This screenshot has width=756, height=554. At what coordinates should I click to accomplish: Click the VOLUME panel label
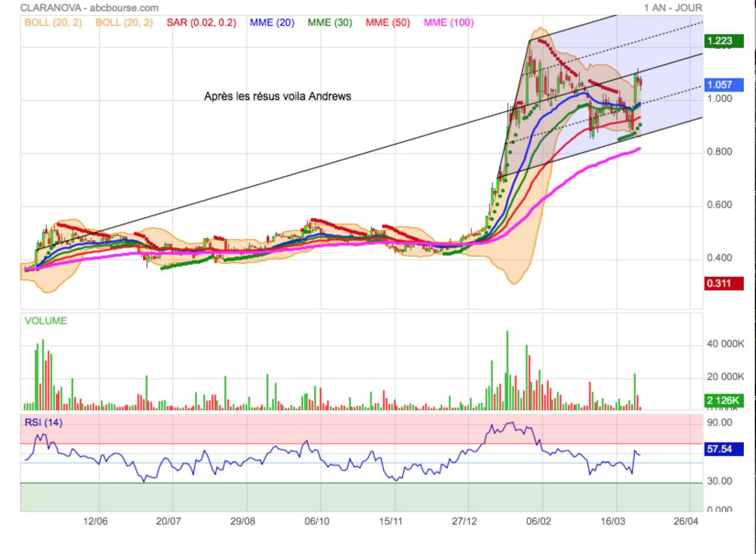tap(46, 320)
